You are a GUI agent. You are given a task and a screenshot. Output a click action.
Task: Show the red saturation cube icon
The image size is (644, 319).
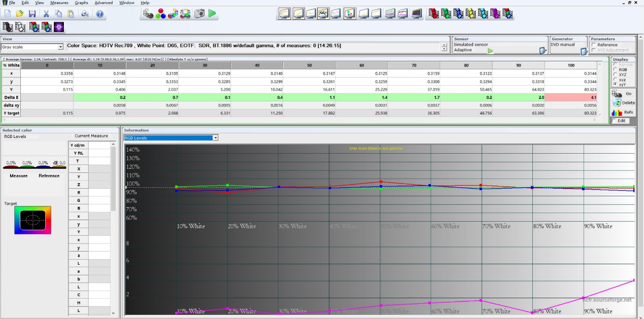pos(433,14)
